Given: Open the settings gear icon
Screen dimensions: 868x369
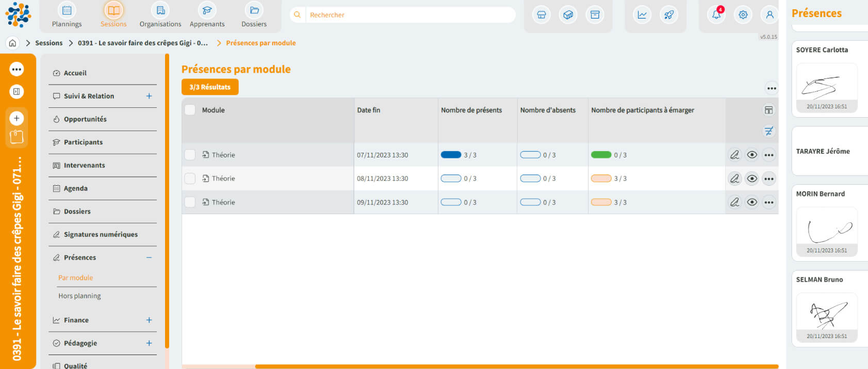Looking at the screenshot, I should [x=743, y=15].
